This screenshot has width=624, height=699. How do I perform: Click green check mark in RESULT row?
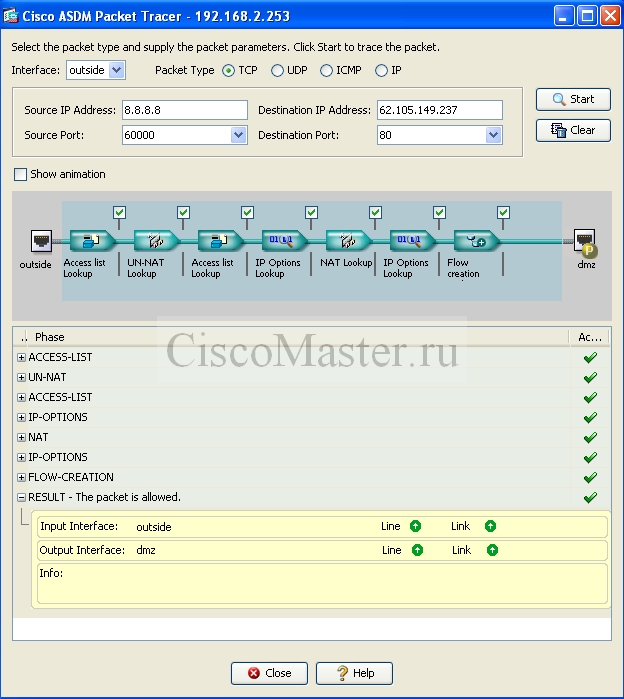[590, 498]
